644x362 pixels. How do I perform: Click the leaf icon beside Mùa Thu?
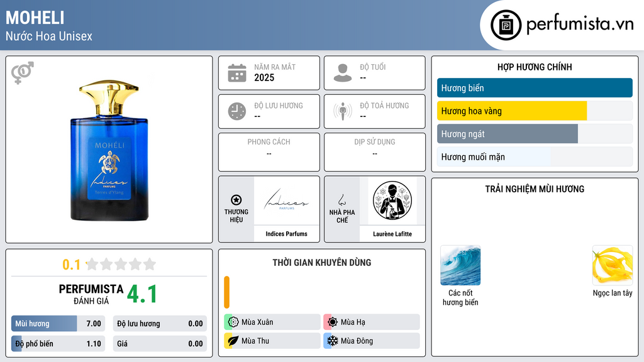tap(233, 341)
